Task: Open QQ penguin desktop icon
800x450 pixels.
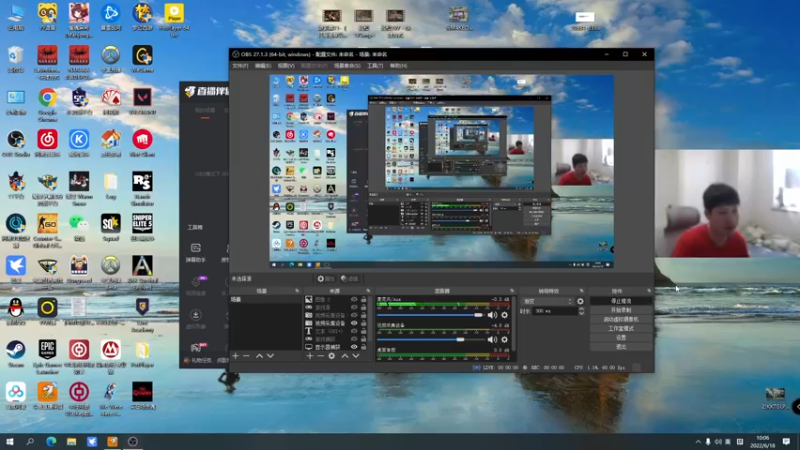Action: [x=16, y=308]
